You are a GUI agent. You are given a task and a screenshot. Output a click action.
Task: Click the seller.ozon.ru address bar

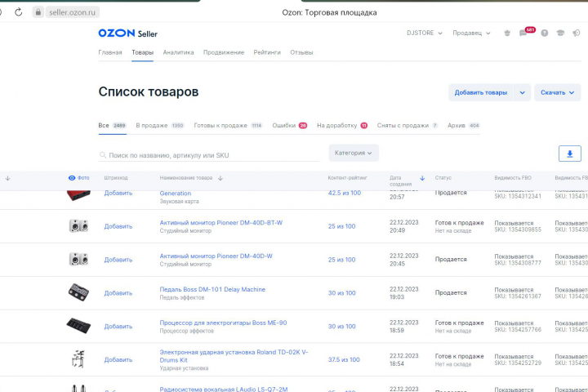tap(72, 12)
